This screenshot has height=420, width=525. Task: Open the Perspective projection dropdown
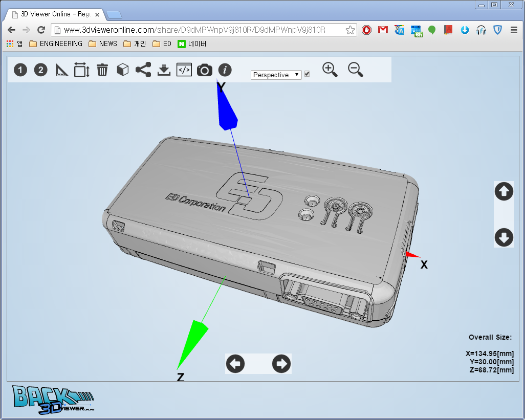pos(276,75)
